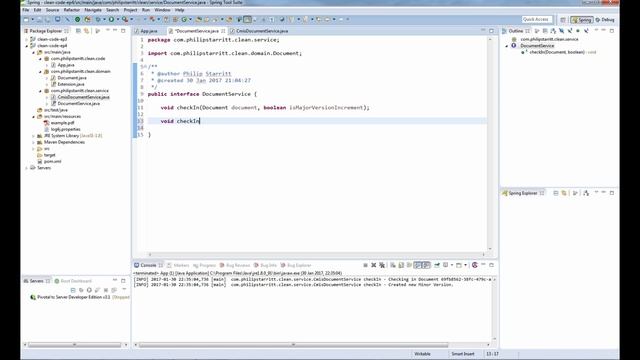Screen dimensions: 640x360
Task: Expand the clean-code-ep3 project
Action: [x=27, y=39]
